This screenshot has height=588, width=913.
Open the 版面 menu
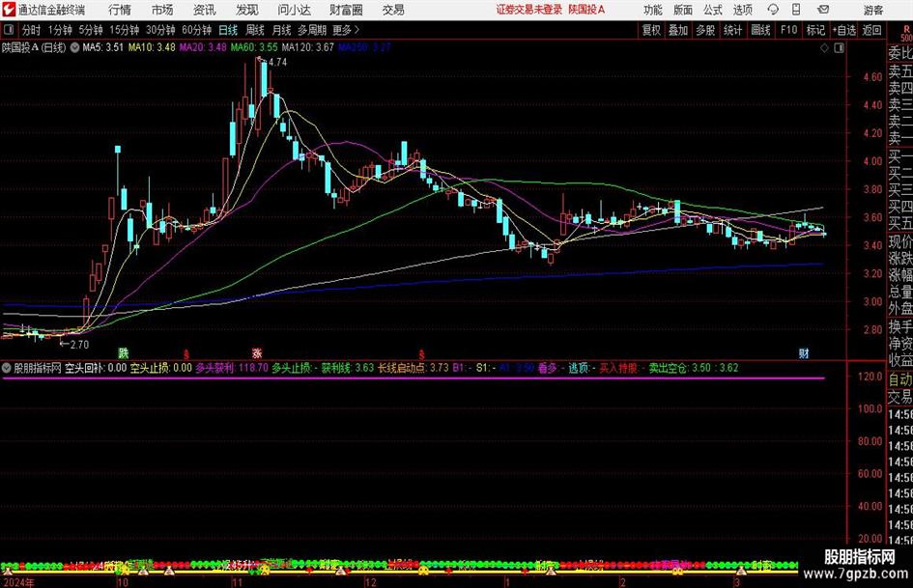(682, 10)
